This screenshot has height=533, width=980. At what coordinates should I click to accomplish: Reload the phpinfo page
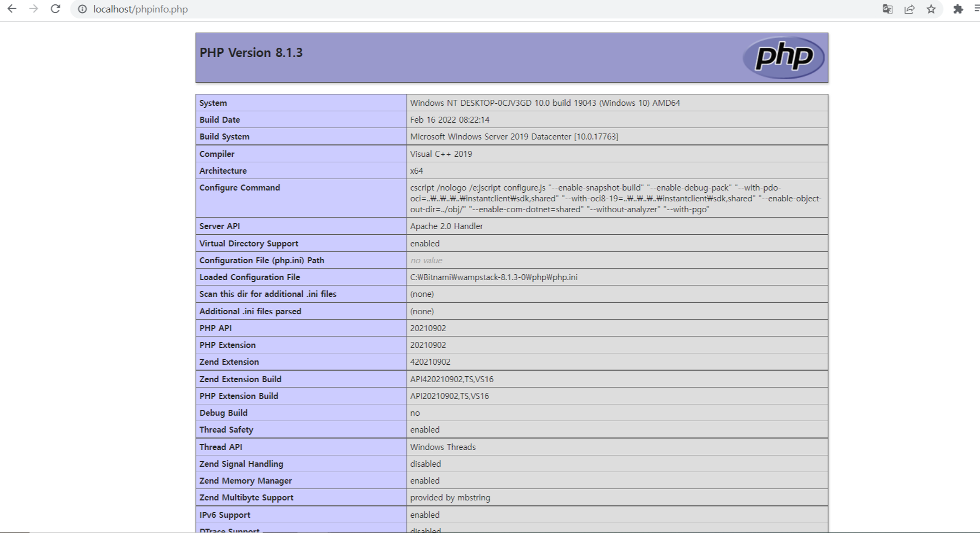[55, 9]
